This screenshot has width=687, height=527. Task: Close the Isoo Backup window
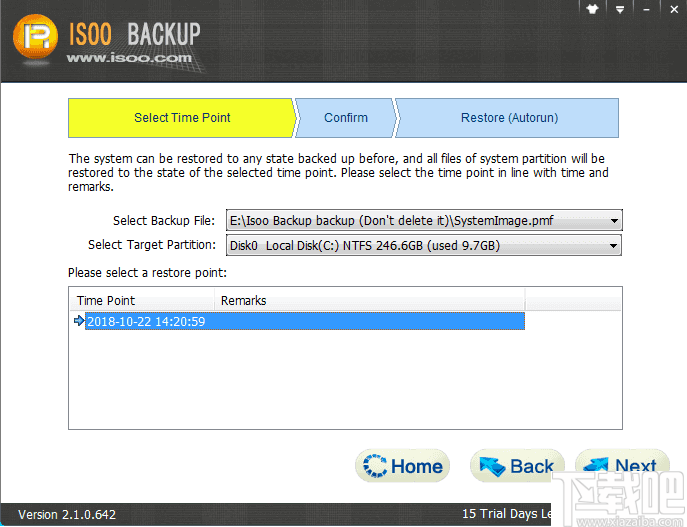674,9
